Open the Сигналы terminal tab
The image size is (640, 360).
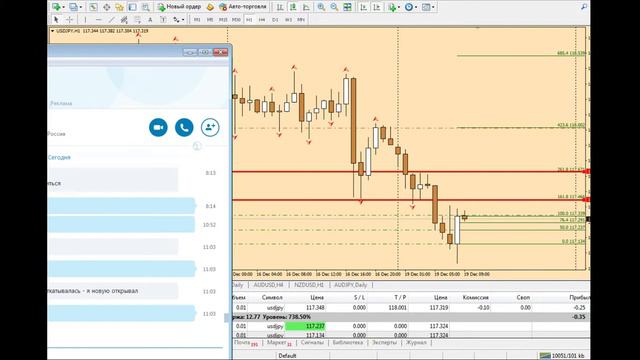coord(312,343)
